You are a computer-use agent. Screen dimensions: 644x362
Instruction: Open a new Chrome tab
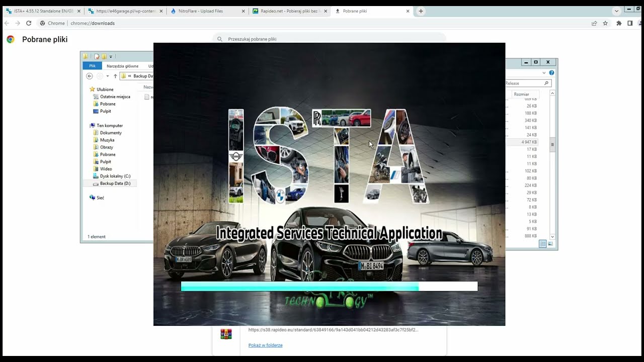(421, 11)
